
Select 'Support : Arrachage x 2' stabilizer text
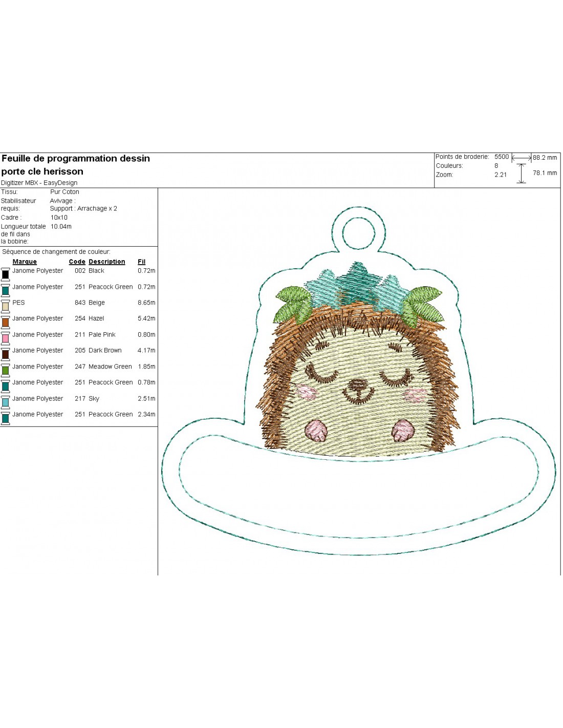pos(83,208)
